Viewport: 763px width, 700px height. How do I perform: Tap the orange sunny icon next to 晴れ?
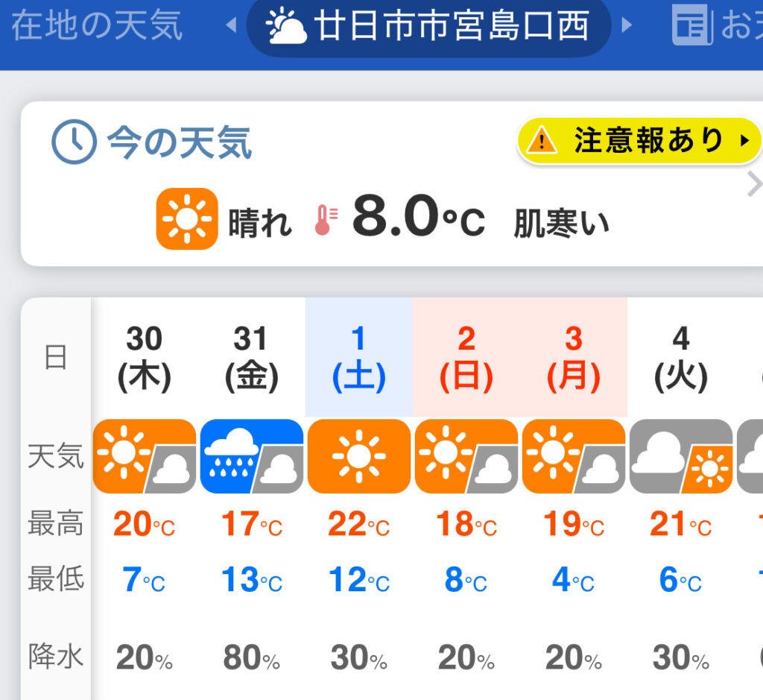[187, 218]
